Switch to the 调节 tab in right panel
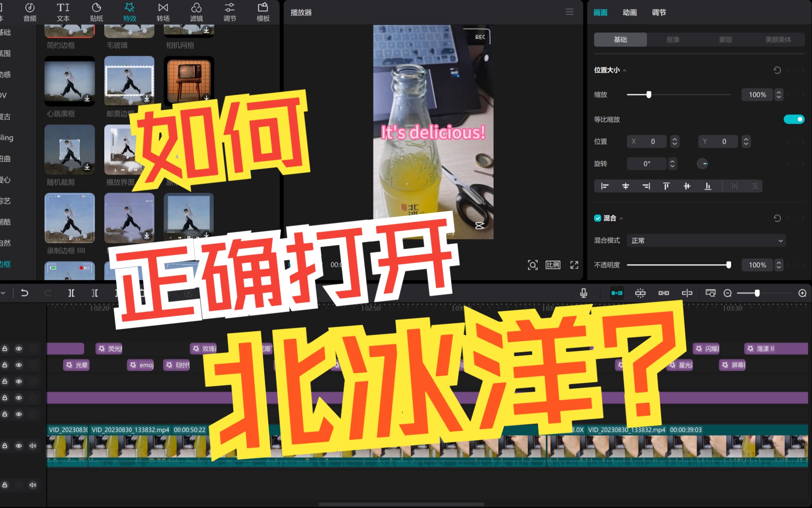This screenshot has width=812, height=508. [x=659, y=12]
